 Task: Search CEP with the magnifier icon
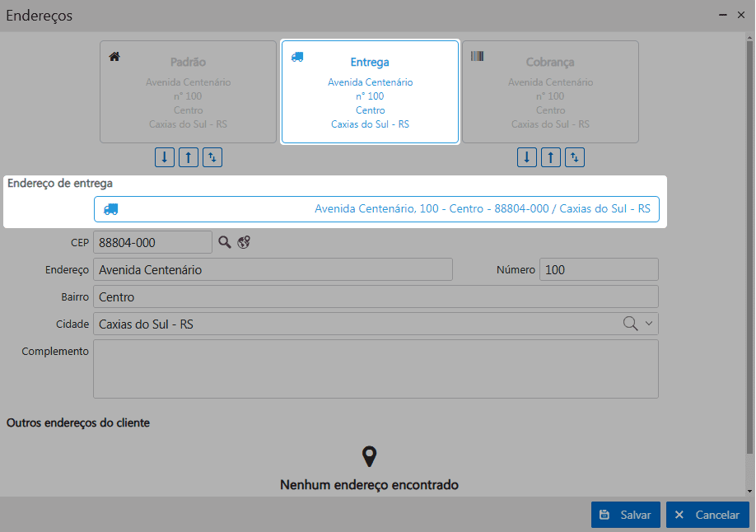click(225, 242)
